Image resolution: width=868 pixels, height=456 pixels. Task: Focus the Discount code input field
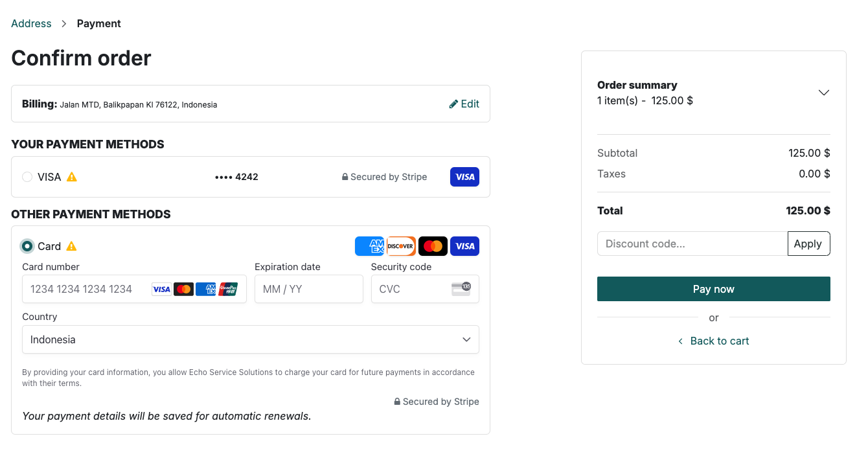[692, 244]
